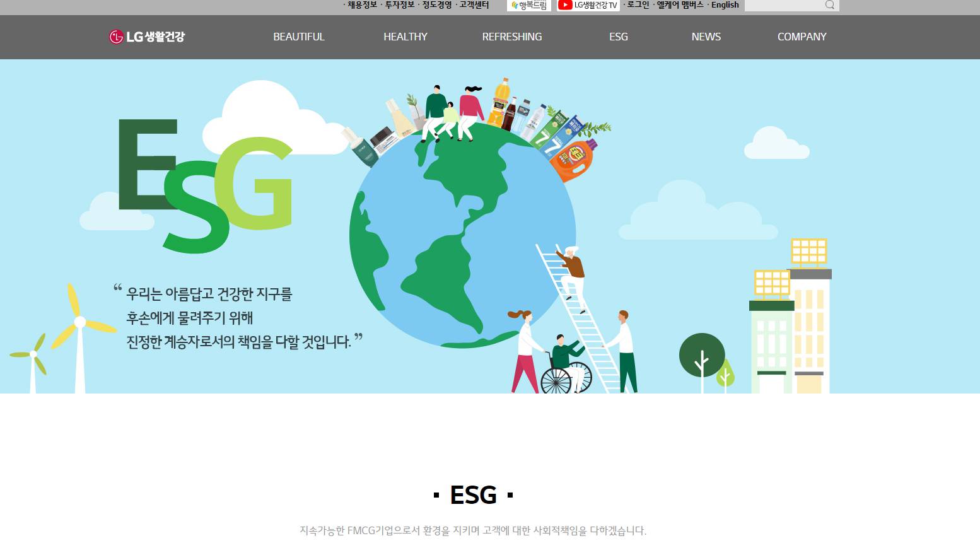The image size is (980, 560).
Task: Open the 로그인 login link
Action: [x=637, y=5]
